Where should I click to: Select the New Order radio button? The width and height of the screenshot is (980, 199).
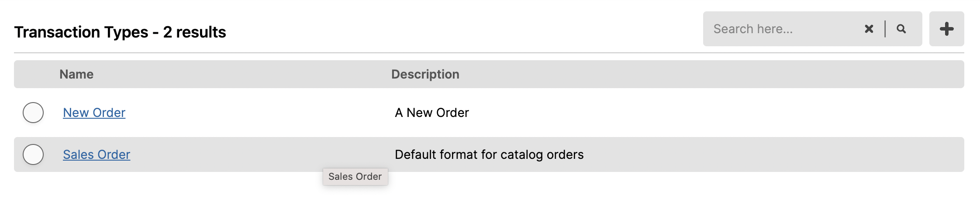(33, 113)
